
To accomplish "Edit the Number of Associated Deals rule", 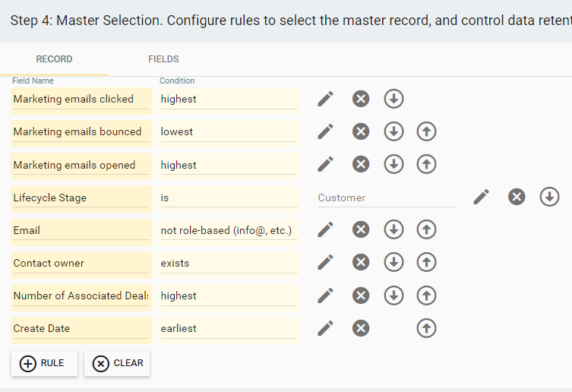I will [x=325, y=296].
